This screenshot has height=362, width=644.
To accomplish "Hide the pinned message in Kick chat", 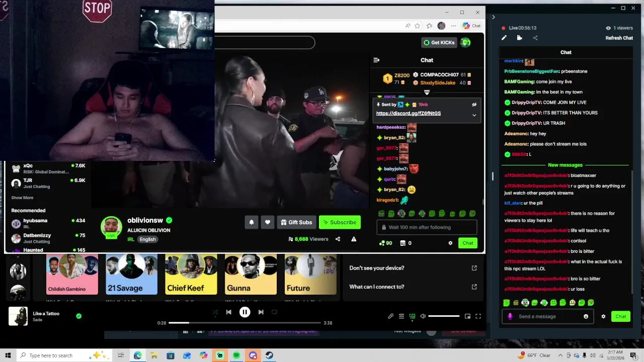I will pos(474,105).
